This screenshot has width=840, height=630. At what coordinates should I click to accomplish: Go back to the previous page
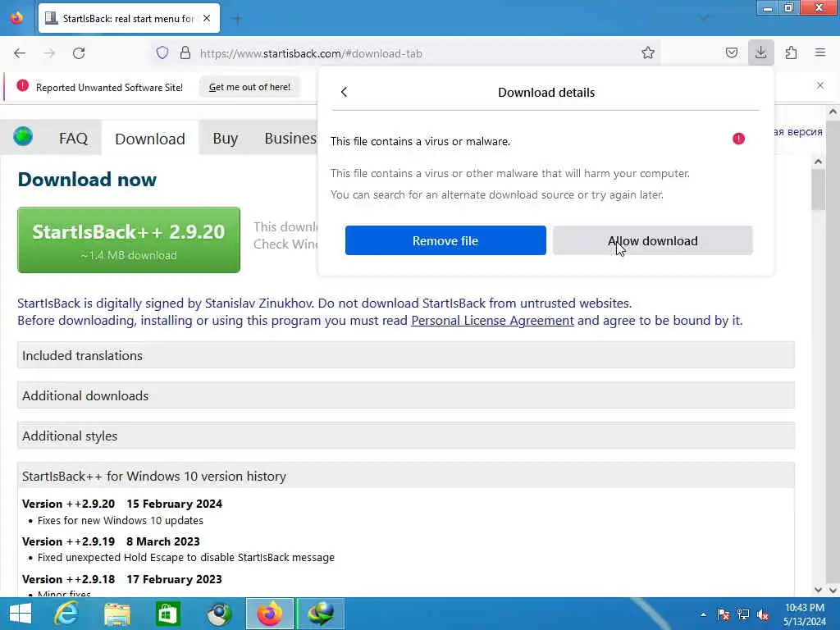click(20, 53)
